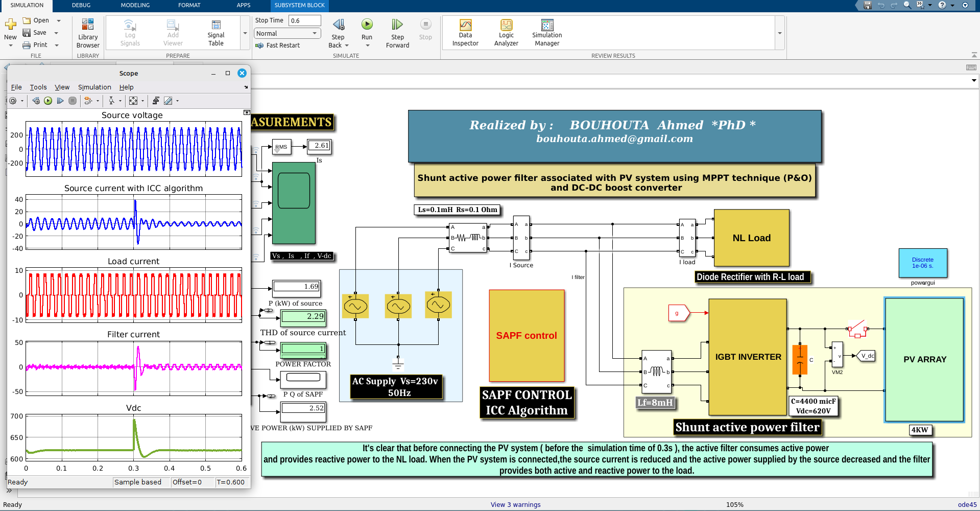
Task: Click Scope cursor measurements ruler icon
Action: click(x=168, y=101)
